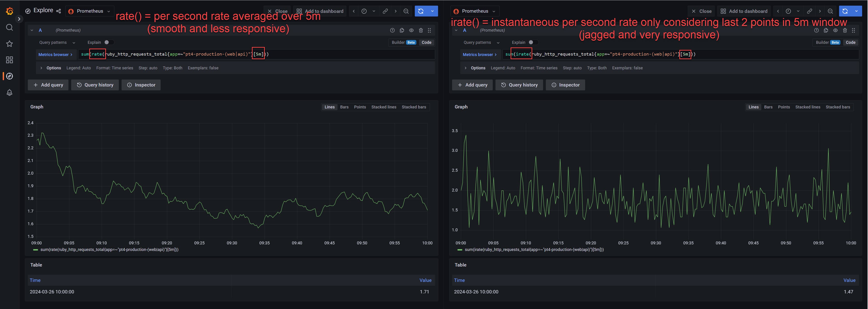Screen dimensions: 868x309
Task: Close the right split pane
Action: click(x=701, y=11)
